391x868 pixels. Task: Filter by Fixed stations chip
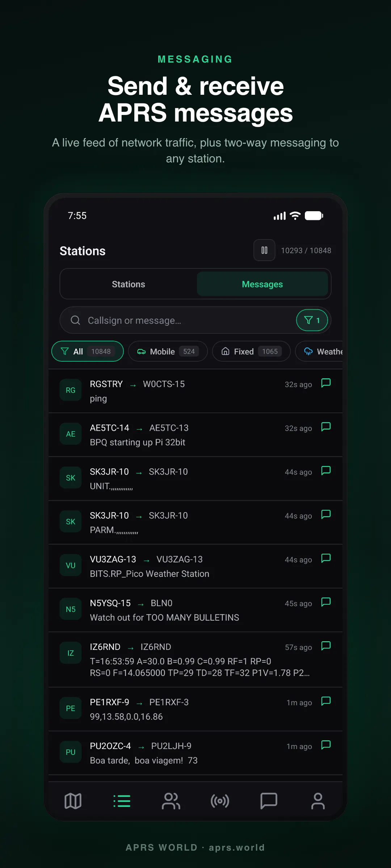[251, 351]
